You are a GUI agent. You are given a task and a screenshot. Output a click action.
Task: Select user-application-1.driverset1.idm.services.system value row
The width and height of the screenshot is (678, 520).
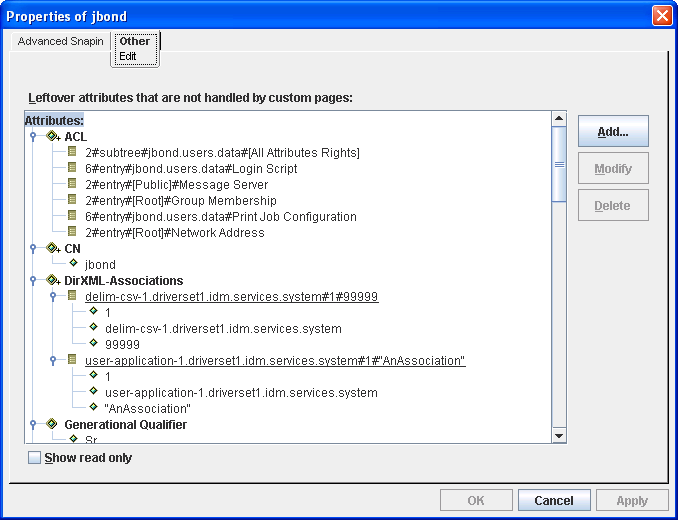[x=241, y=392]
